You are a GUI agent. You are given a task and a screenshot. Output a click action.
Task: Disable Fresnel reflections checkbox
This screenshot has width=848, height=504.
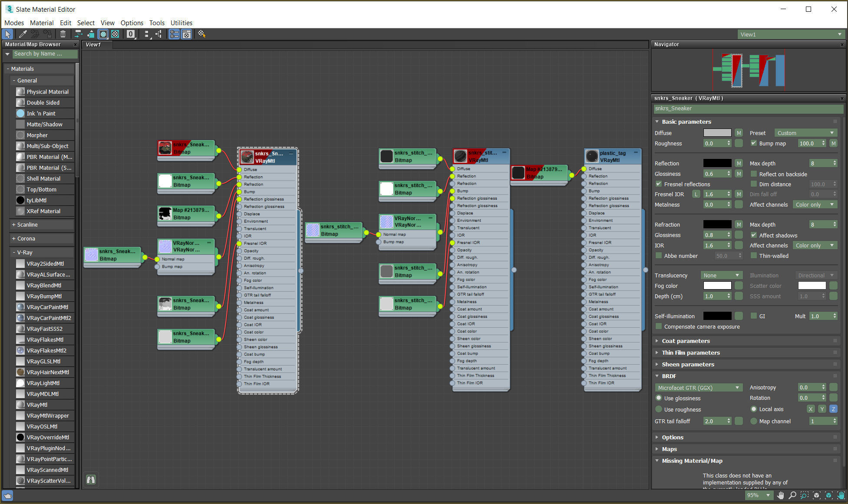(659, 184)
